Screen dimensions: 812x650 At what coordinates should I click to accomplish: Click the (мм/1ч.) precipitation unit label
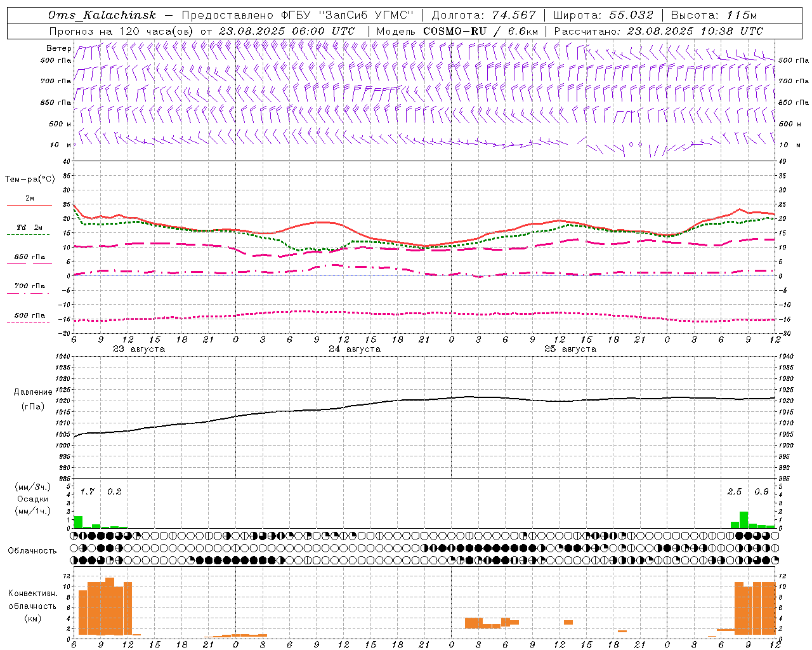coord(33,511)
